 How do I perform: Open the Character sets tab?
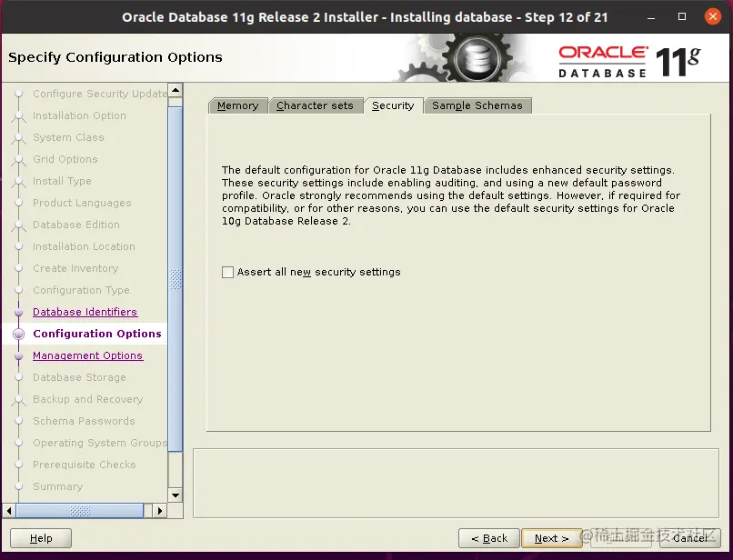(315, 105)
